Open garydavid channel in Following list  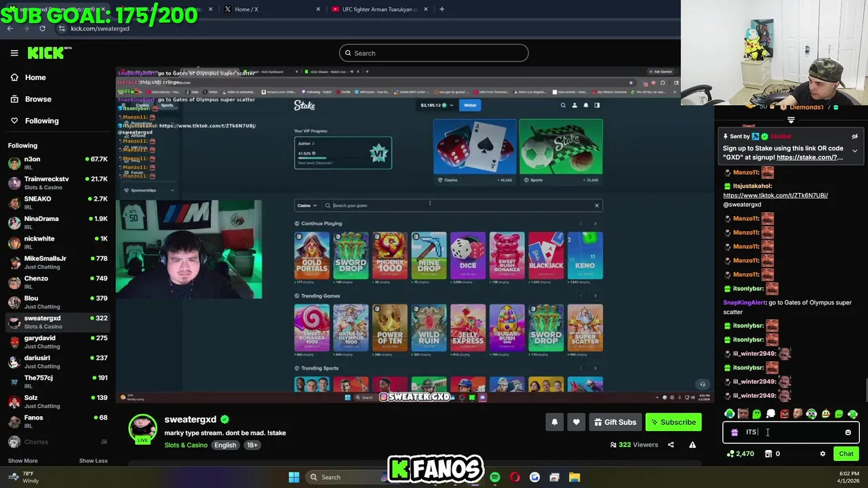58,342
